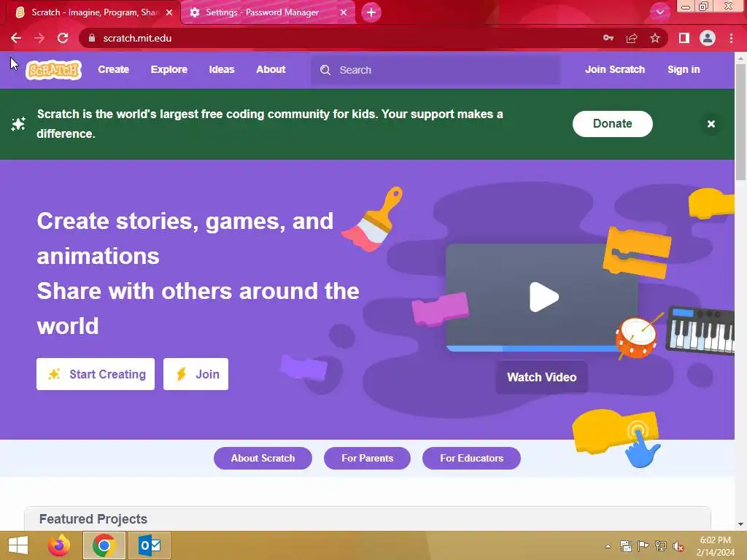Focus the Scratch search field
Screen dimensions: 747x560
pos(436,70)
